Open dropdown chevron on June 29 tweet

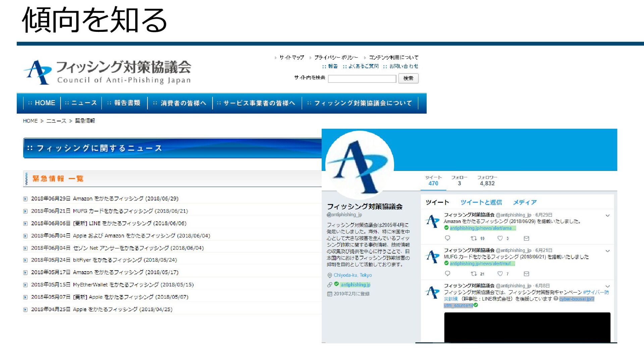tap(607, 216)
